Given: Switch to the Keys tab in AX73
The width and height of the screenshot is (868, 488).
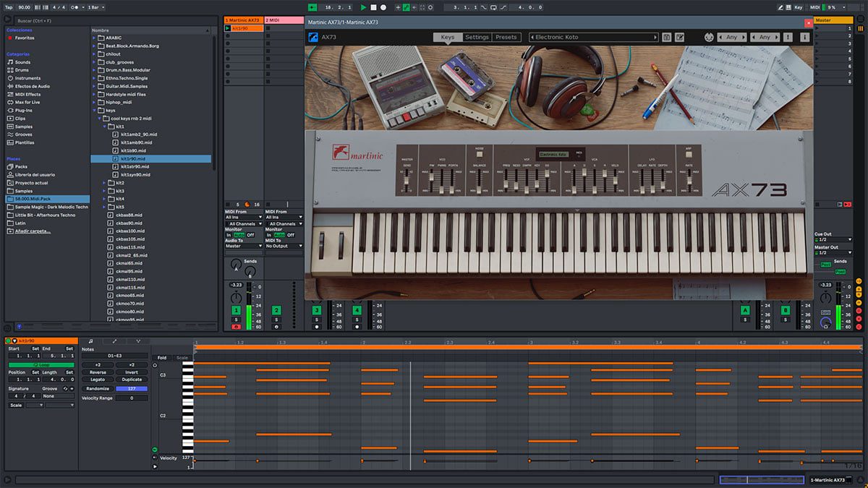Looking at the screenshot, I should pos(448,37).
